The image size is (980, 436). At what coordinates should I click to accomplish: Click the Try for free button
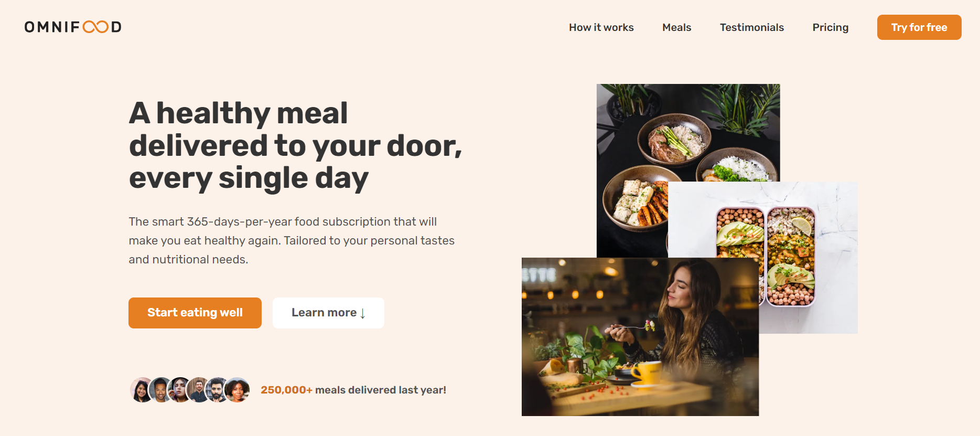919,27
